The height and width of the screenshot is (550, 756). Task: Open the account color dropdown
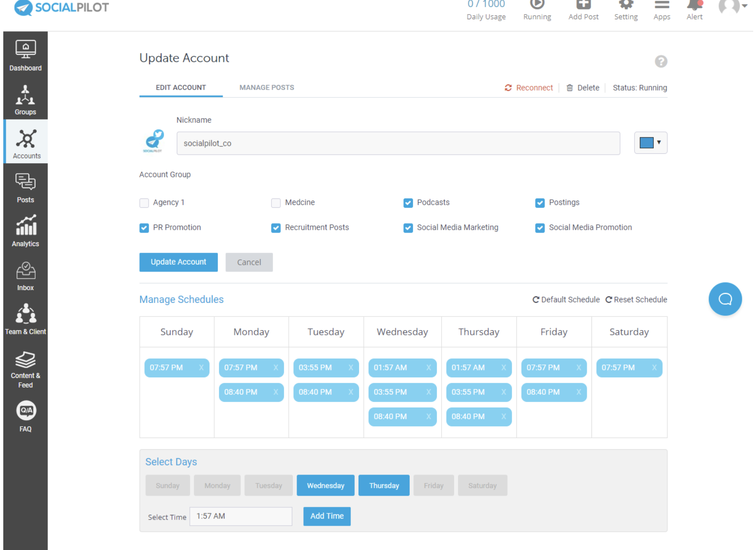650,143
